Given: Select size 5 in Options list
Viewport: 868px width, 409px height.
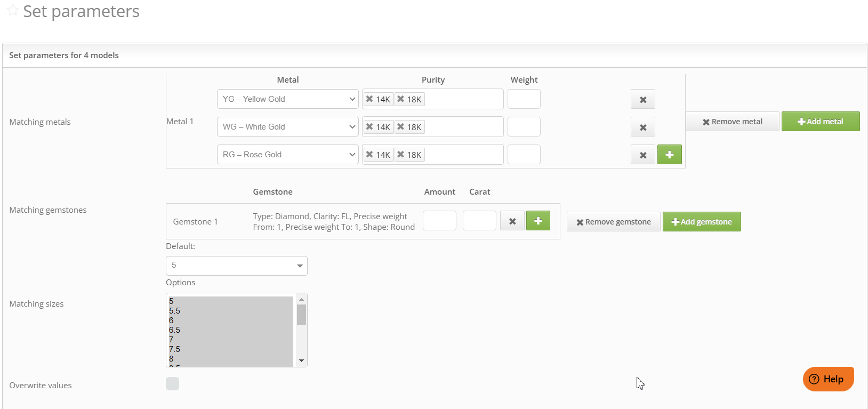Looking at the screenshot, I should pyautogui.click(x=231, y=301).
